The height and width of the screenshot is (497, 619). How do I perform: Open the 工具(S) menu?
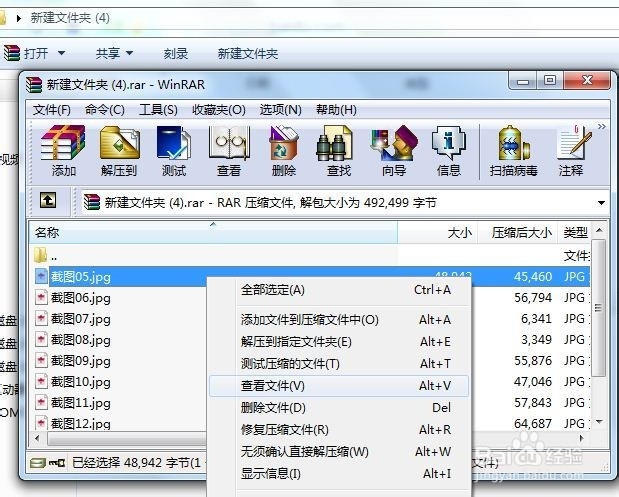[x=158, y=110]
